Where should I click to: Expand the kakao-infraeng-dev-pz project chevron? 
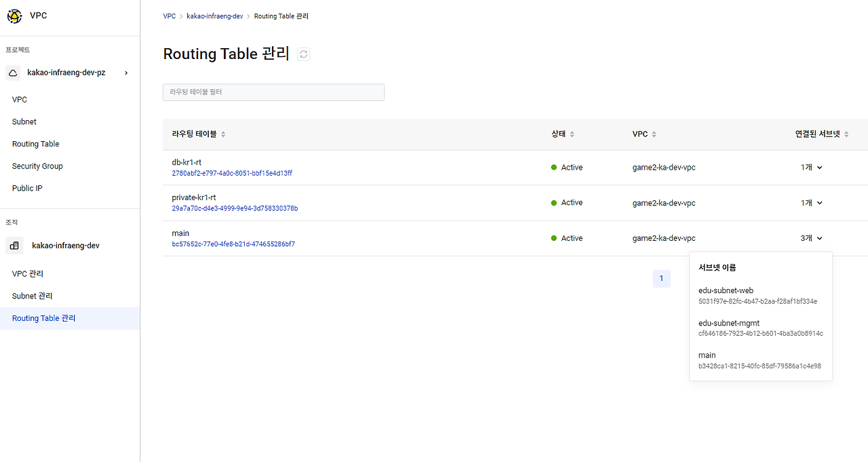tap(126, 73)
